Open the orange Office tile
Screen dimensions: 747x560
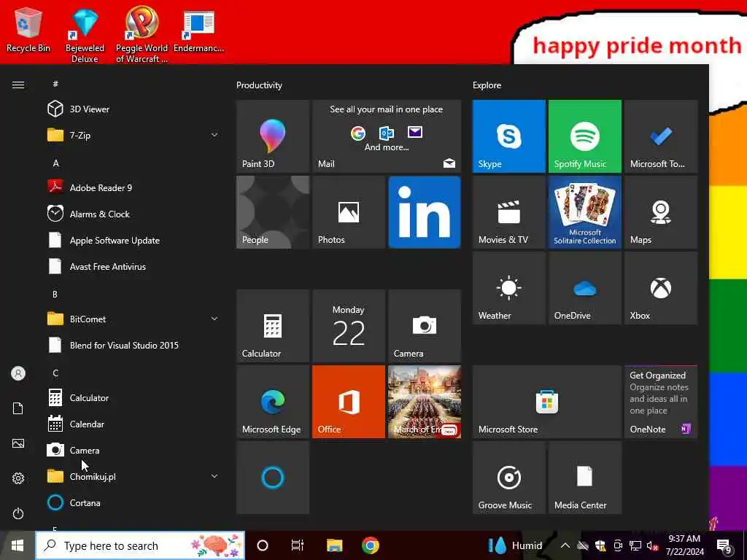tap(349, 402)
